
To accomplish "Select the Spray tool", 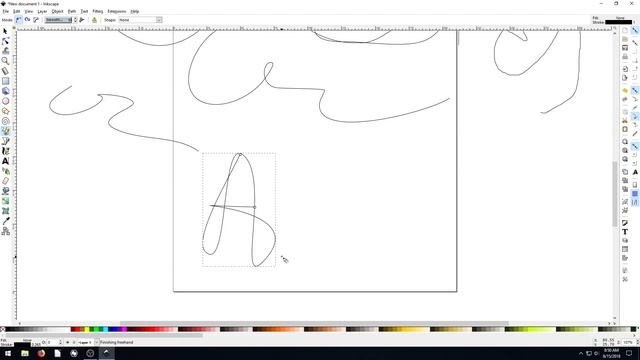I will [x=5, y=171].
